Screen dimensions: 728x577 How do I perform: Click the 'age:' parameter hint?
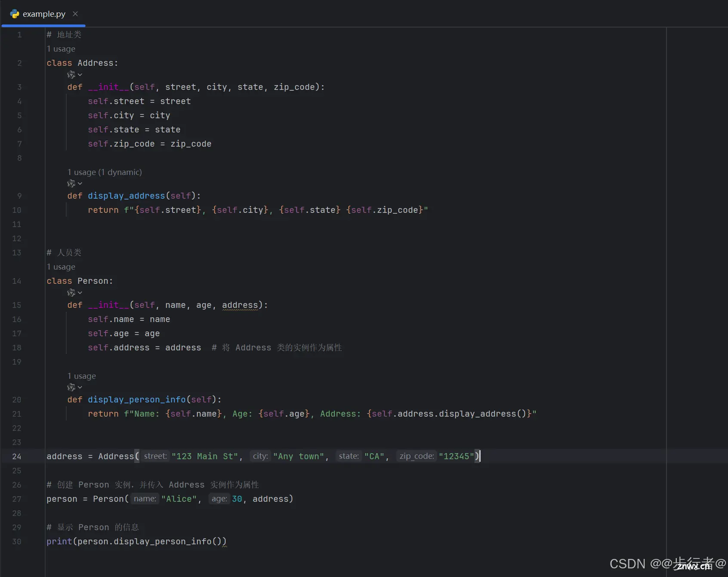pos(219,499)
